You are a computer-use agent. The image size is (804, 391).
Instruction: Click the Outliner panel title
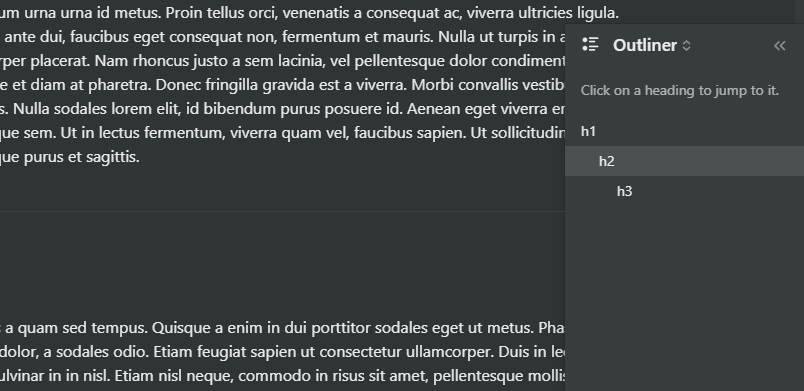click(645, 45)
